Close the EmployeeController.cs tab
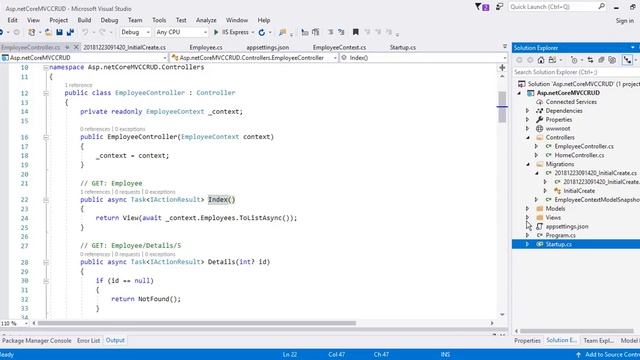640x360 pixels. tap(76, 47)
